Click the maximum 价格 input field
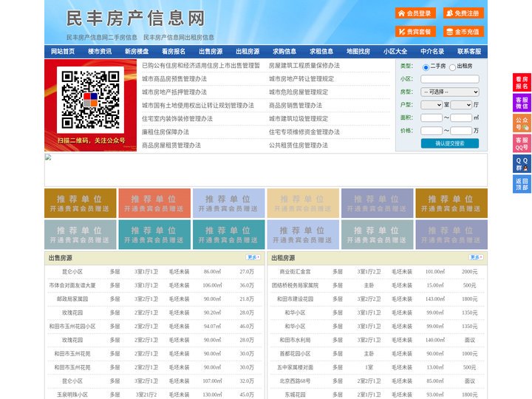532x399 pixels. [x=461, y=131]
